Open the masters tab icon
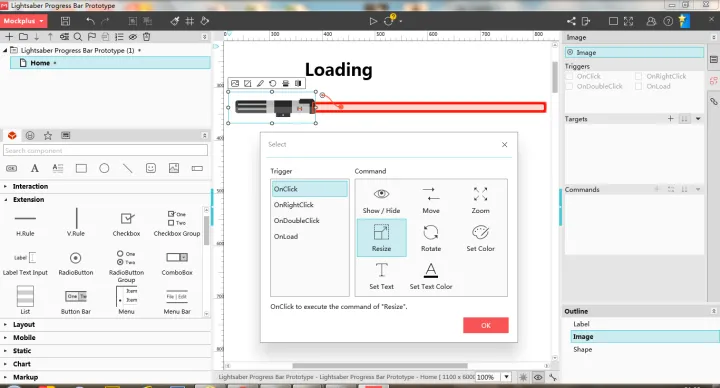The height and width of the screenshot is (388, 720). coord(66,135)
